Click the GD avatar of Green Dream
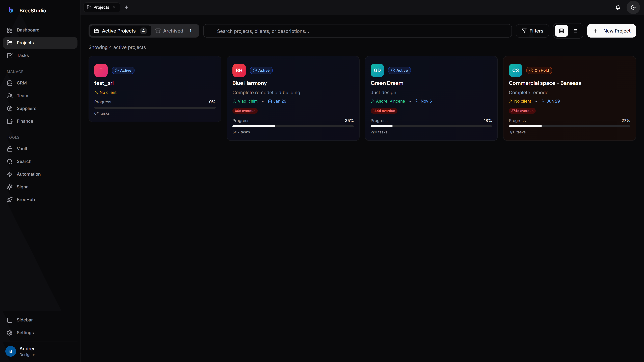Image resolution: width=644 pixels, height=362 pixels. pyautogui.click(x=378, y=70)
